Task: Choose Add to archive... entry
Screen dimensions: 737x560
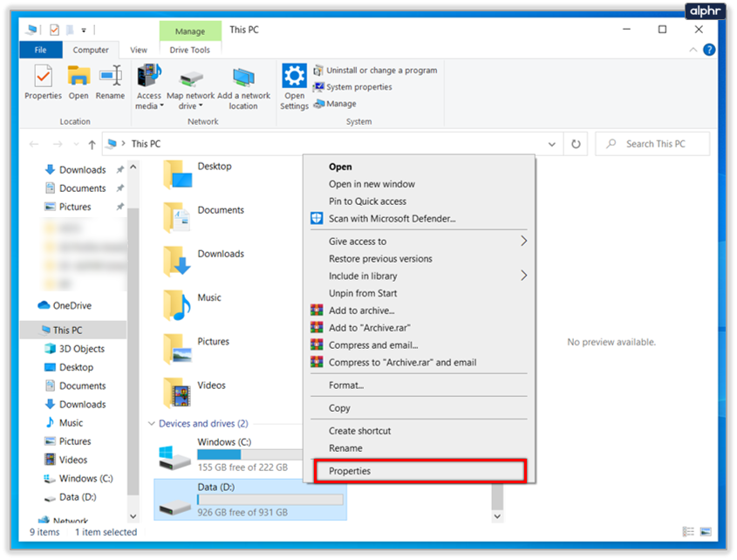Action: tap(361, 311)
